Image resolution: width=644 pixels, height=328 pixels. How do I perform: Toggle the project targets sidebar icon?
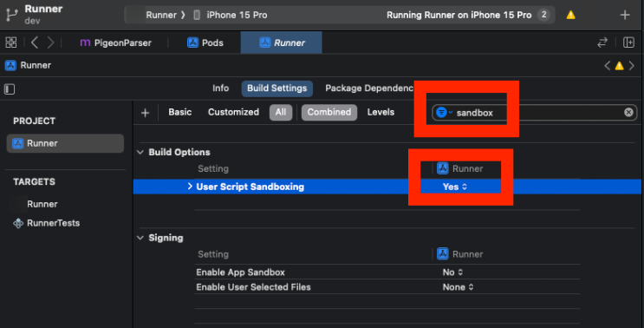click(10, 89)
